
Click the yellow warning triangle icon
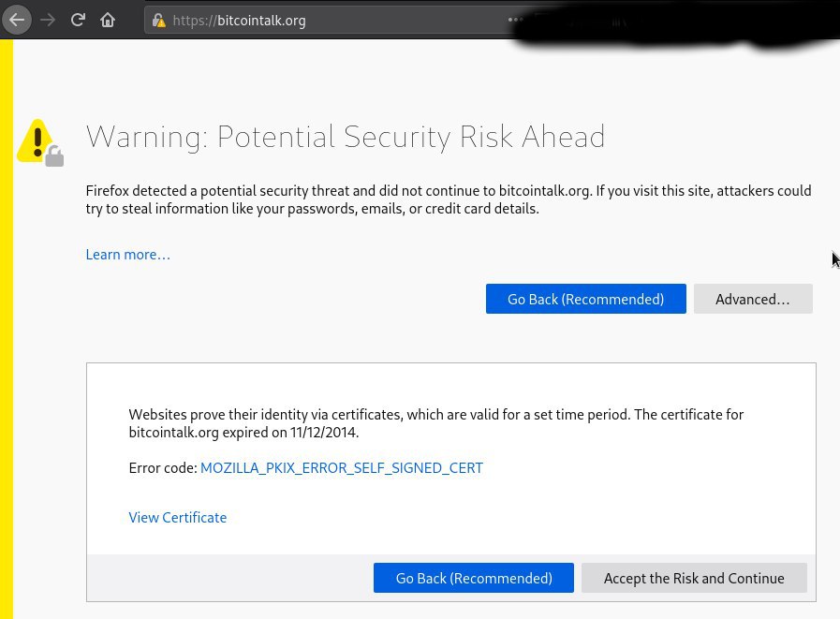tap(40, 142)
